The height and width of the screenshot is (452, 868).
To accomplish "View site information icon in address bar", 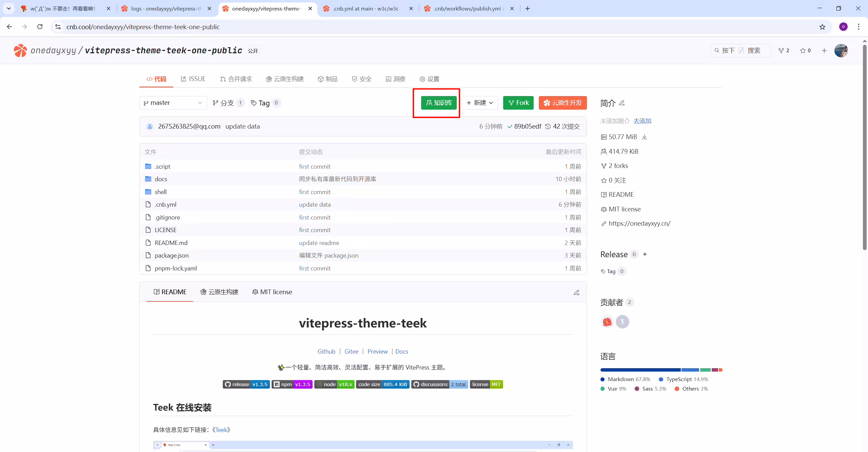I will pyautogui.click(x=58, y=27).
